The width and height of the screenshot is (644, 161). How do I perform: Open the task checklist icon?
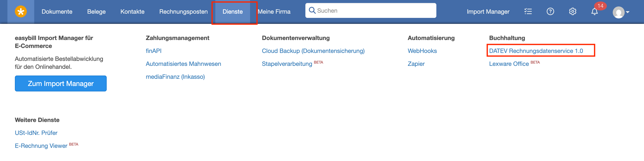pyautogui.click(x=528, y=11)
